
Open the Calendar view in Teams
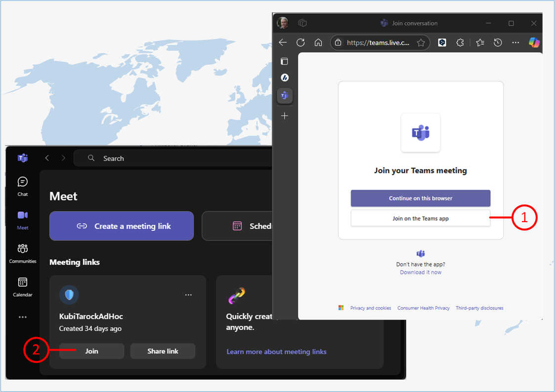(23, 286)
